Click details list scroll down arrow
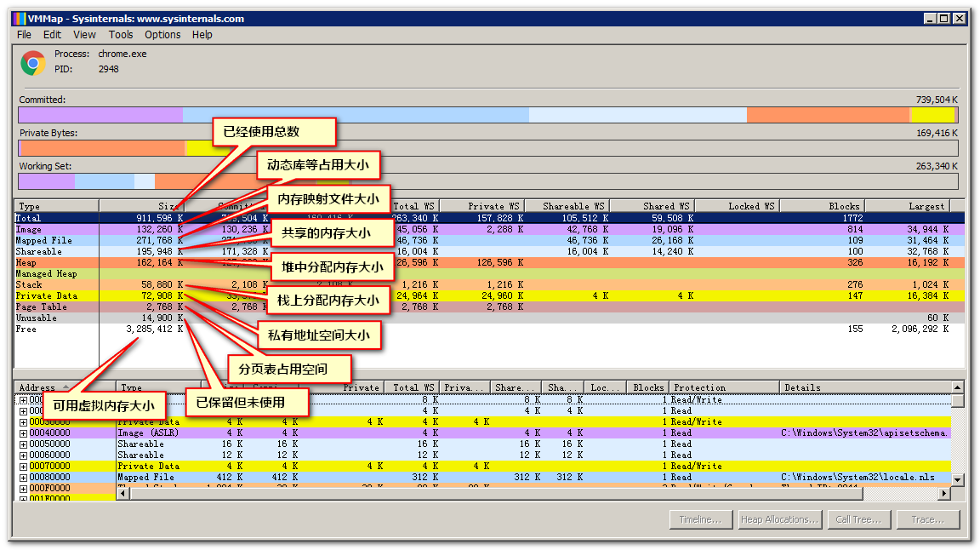Image resolution: width=980 pixels, height=550 pixels. (x=958, y=479)
